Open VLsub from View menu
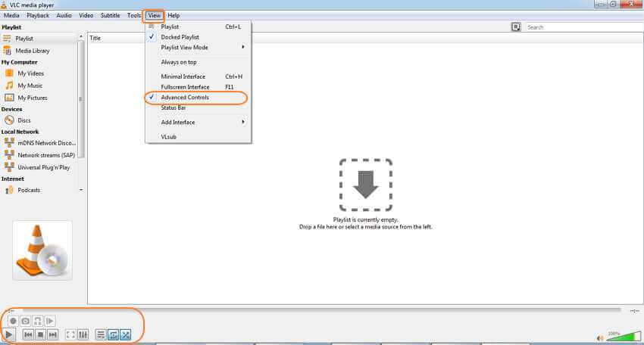The height and width of the screenshot is (345, 644). [198, 137]
